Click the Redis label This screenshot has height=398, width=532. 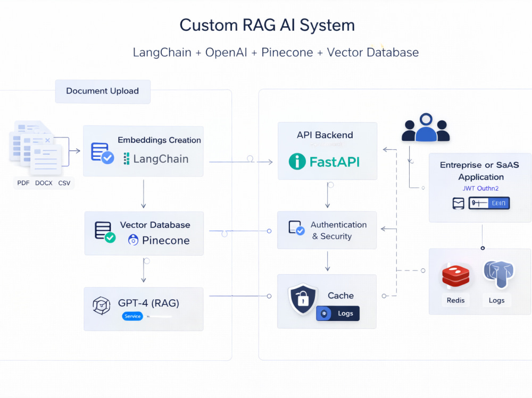coord(455,300)
